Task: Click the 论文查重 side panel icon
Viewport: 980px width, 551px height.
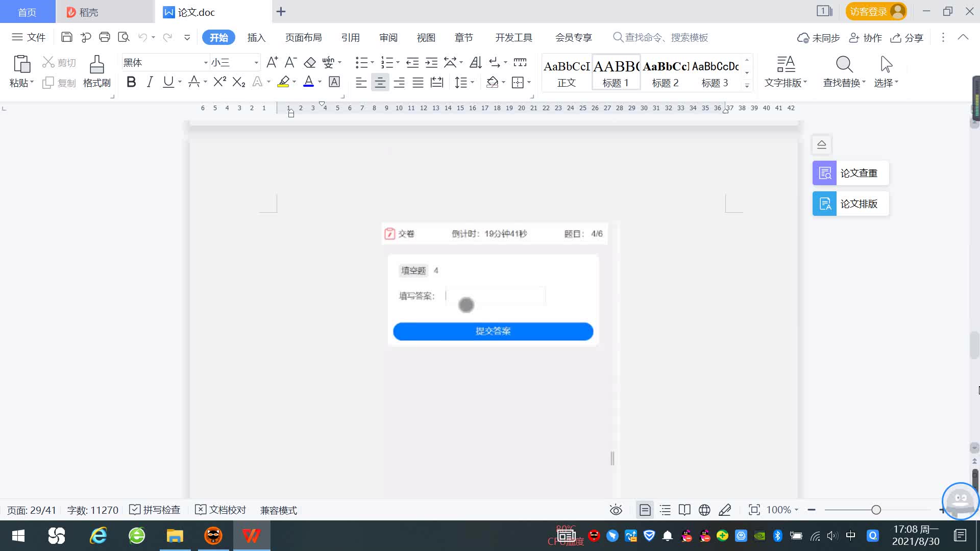Action: click(x=824, y=173)
